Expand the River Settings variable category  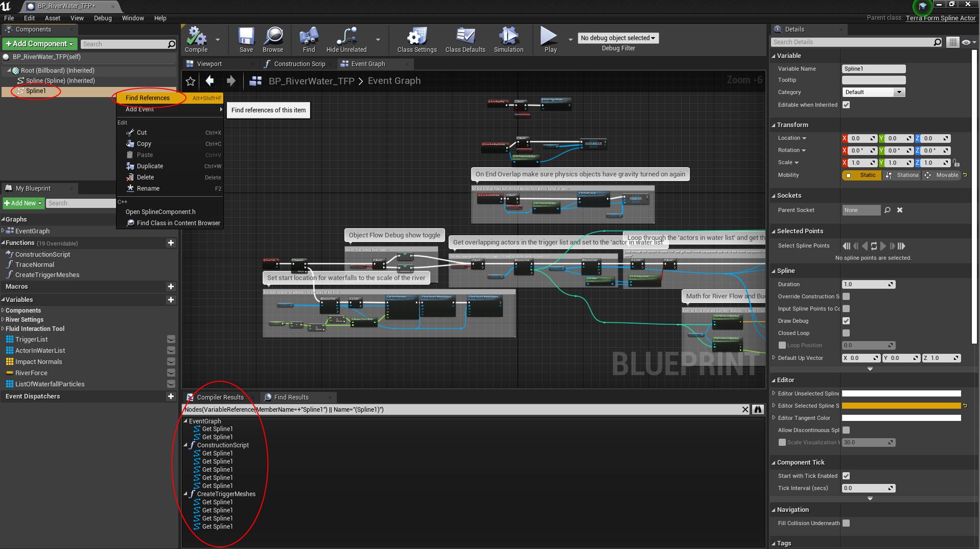click(3, 320)
